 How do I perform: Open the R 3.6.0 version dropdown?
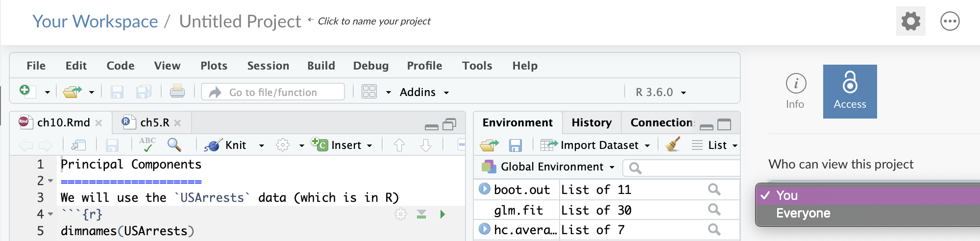[x=661, y=92]
